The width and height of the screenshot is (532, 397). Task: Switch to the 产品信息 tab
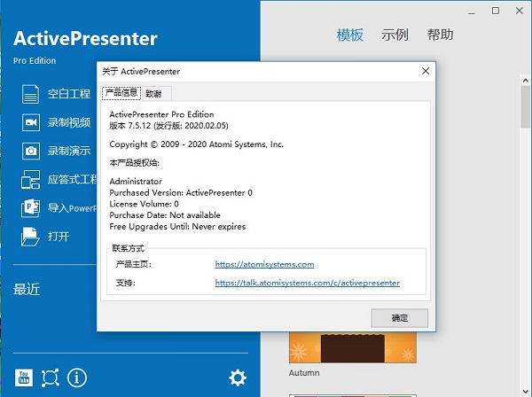pyautogui.click(x=121, y=93)
